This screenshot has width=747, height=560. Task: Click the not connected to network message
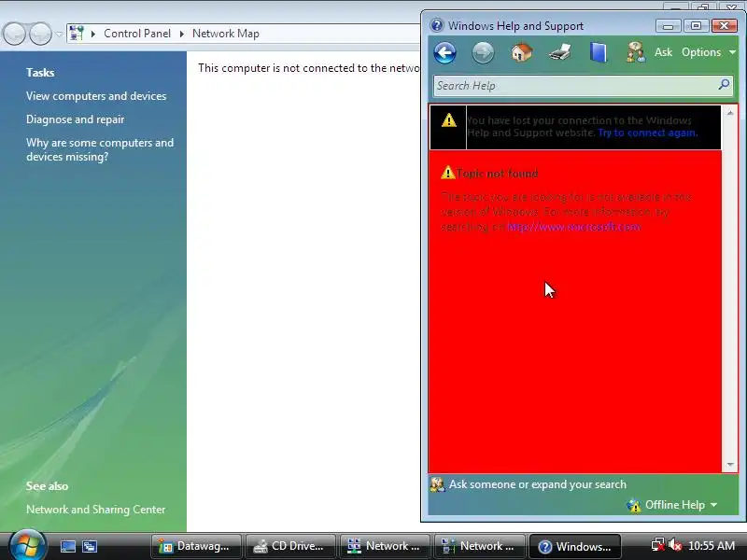309,68
